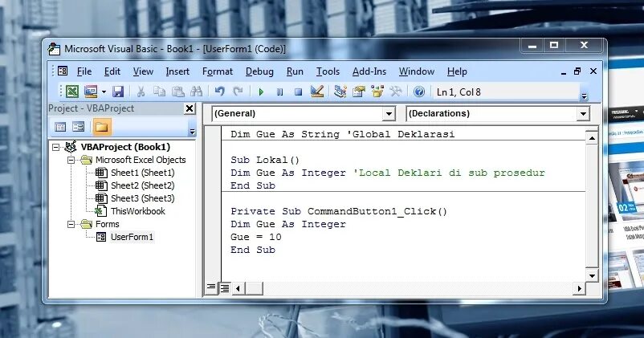This screenshot has height=338, width=644.
Task: Click the Redo arrow icon
Action: (238, 92)
